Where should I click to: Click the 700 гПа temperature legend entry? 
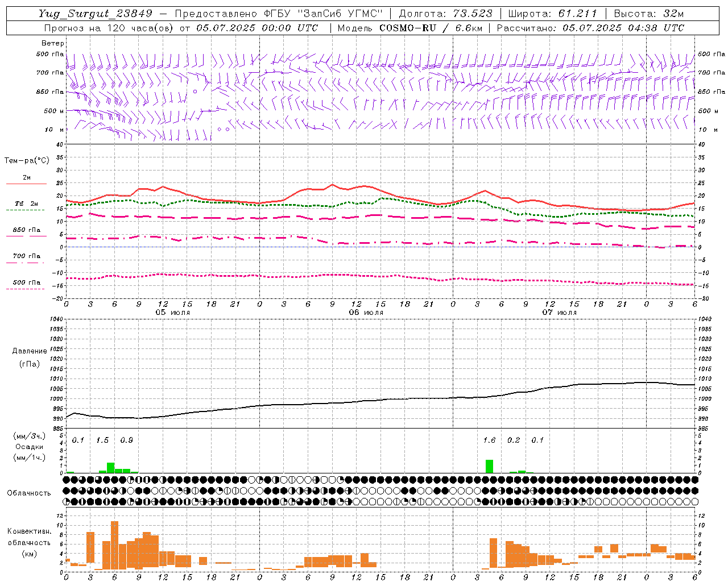[26, 256]
